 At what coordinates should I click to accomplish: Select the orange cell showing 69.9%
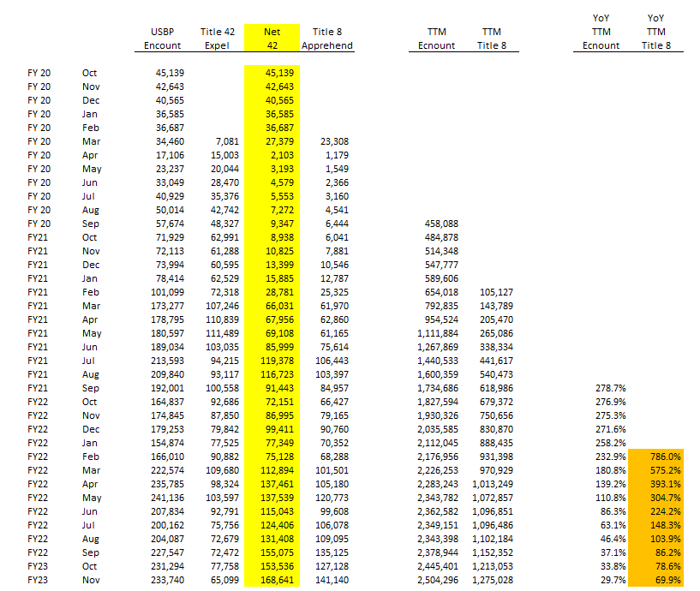click(x=655, y=580)
